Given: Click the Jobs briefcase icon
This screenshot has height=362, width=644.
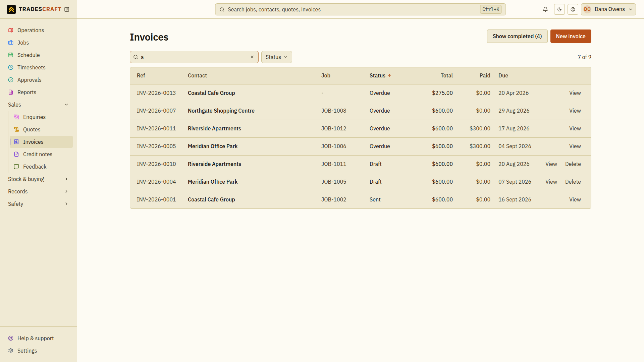Looking at the screenshot, I should pyautogui.click(x=11, y=43).
